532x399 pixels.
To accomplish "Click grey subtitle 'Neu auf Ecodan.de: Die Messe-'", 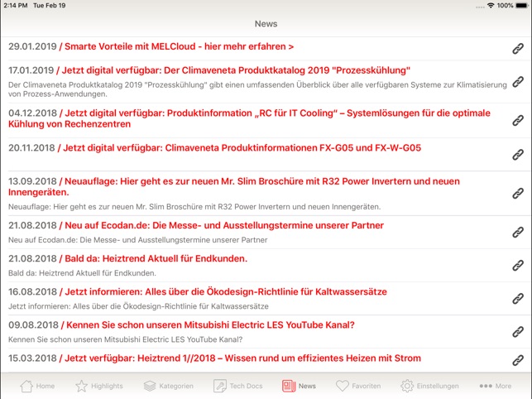I will point(137,240).
